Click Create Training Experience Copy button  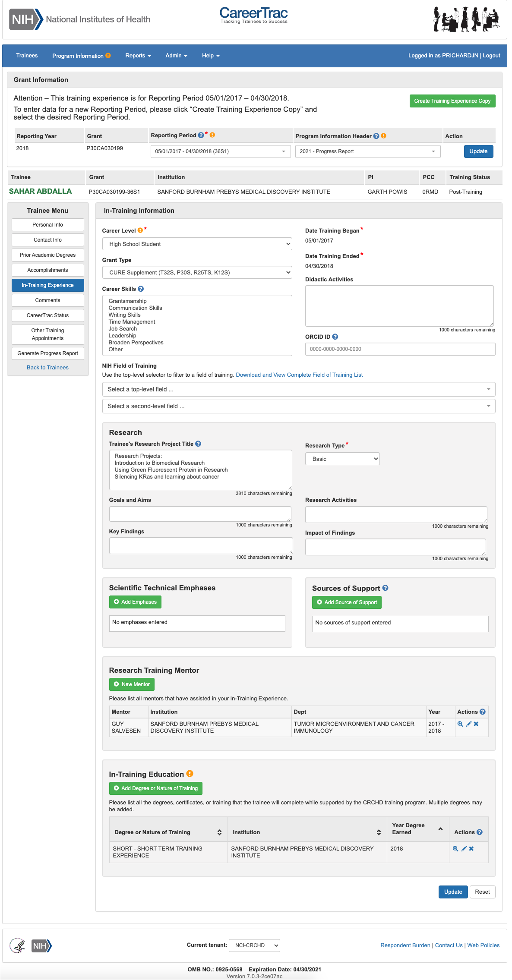click(452, 101)
